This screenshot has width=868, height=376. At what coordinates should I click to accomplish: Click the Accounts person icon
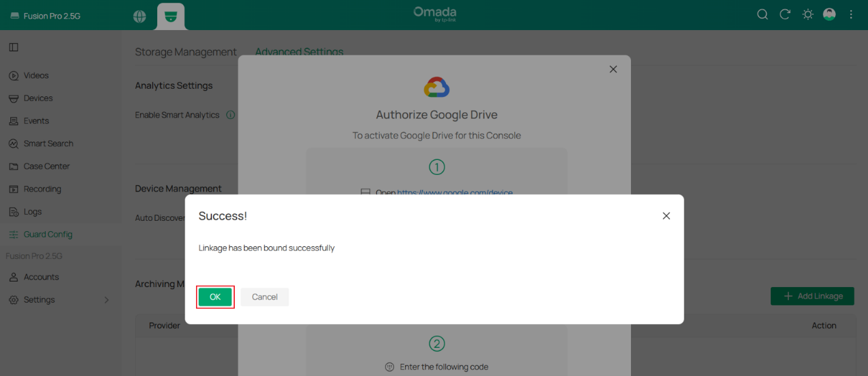click(x=14, y=277)
